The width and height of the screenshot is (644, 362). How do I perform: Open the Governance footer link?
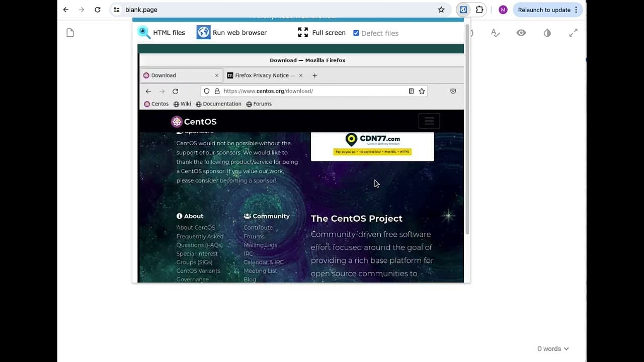192,279
